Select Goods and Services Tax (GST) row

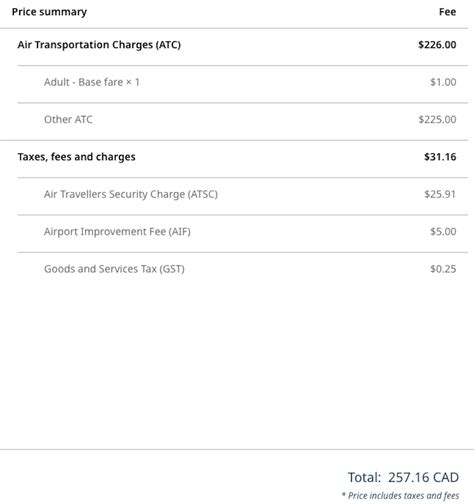[243, 269]
